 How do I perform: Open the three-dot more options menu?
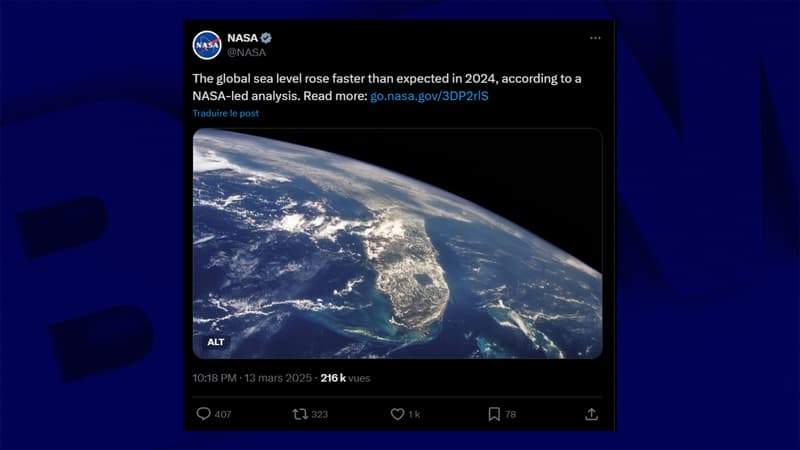coord(595,38)
